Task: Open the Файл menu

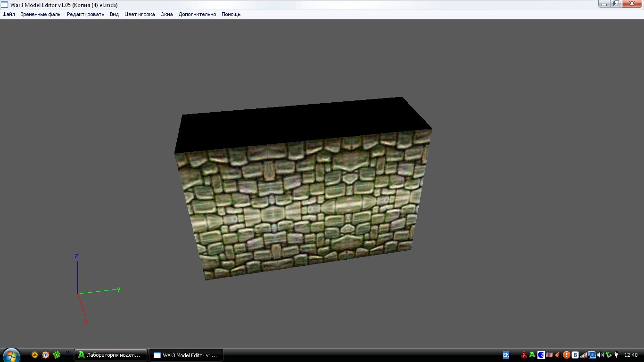Action: (8, 14)
